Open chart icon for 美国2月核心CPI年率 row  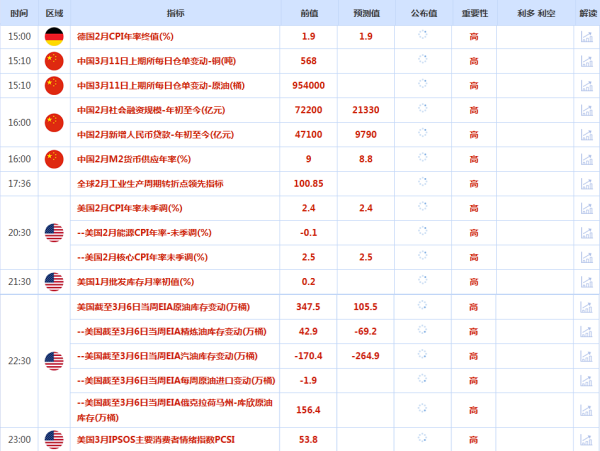click(587, 257)
